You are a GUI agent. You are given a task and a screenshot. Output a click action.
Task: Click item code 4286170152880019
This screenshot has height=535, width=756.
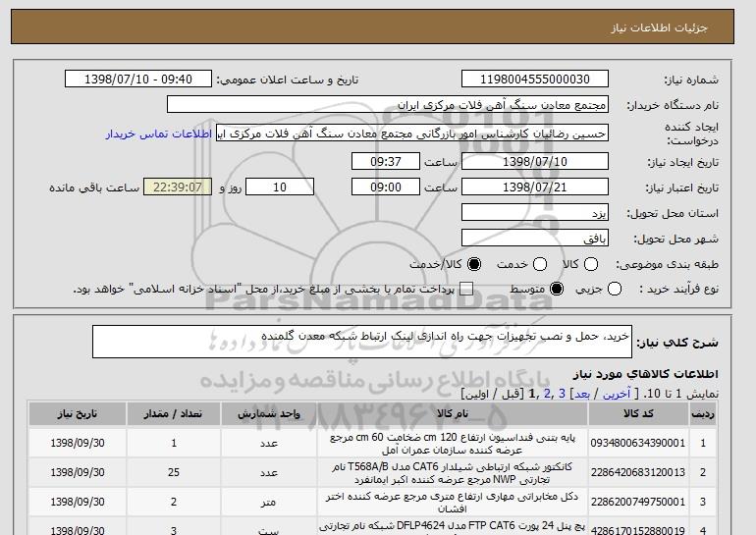[638, 531]
